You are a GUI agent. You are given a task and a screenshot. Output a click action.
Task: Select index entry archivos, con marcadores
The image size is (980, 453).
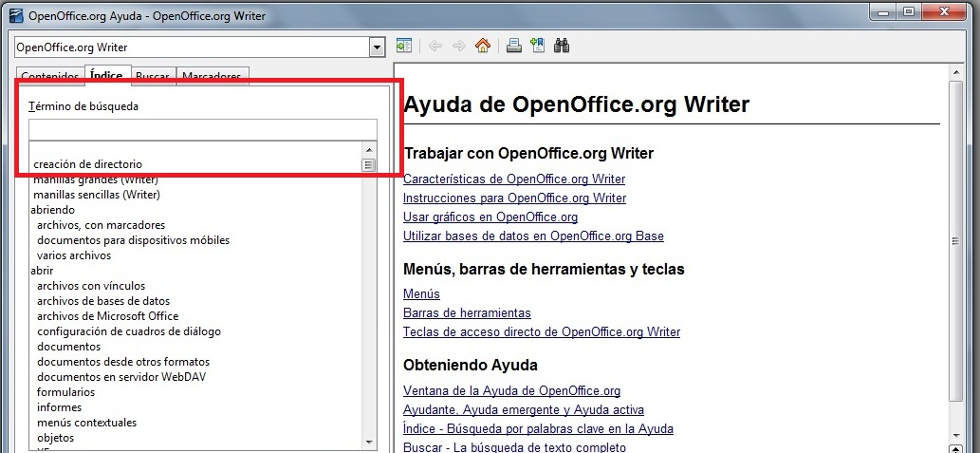(x=101, y=225)
